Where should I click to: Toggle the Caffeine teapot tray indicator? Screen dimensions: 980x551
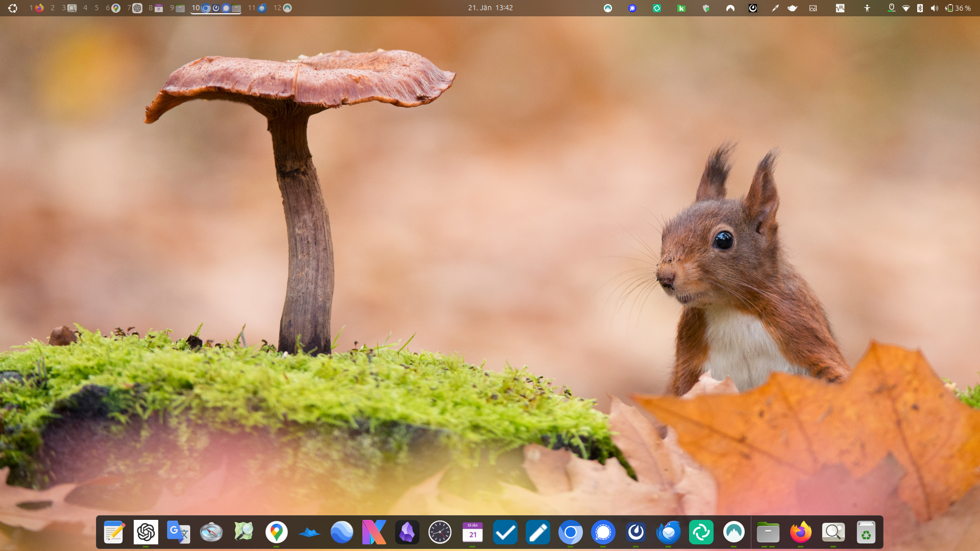pyautogui.click(x=792, y=8)
